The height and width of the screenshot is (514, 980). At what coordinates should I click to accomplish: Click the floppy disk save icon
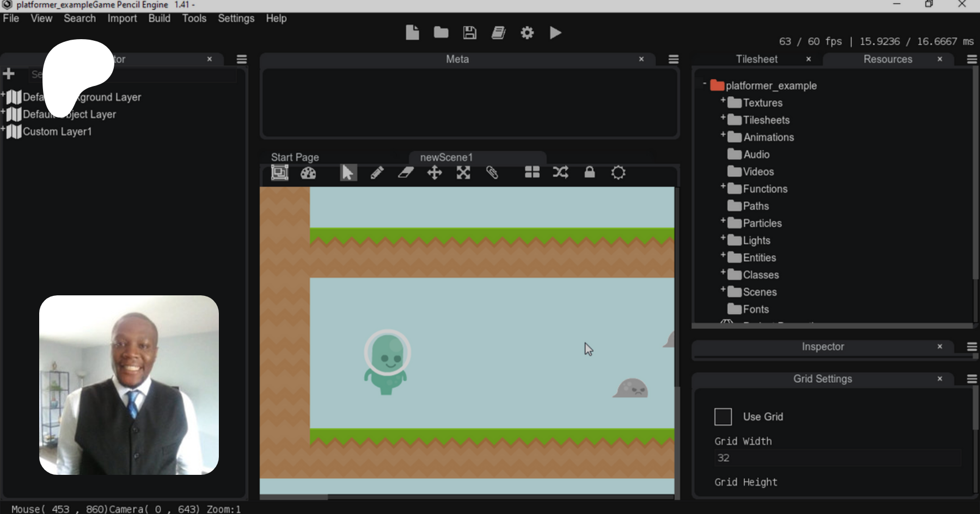point(469,33)
